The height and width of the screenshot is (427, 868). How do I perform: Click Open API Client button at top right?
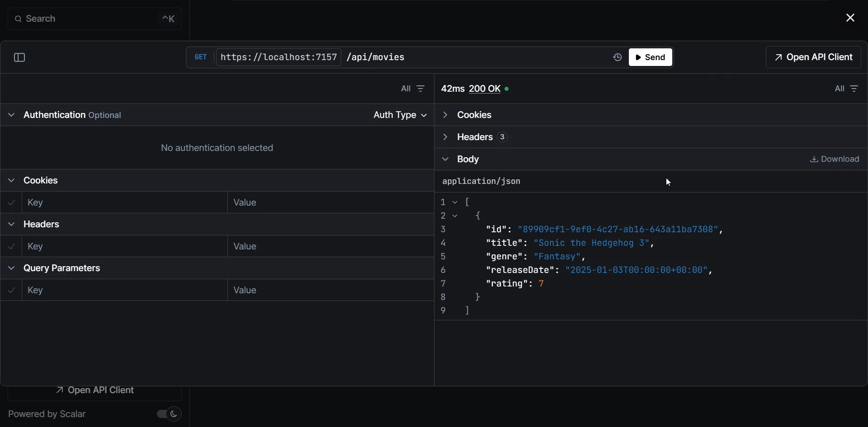pyautogui.click(x=813, y=57)
